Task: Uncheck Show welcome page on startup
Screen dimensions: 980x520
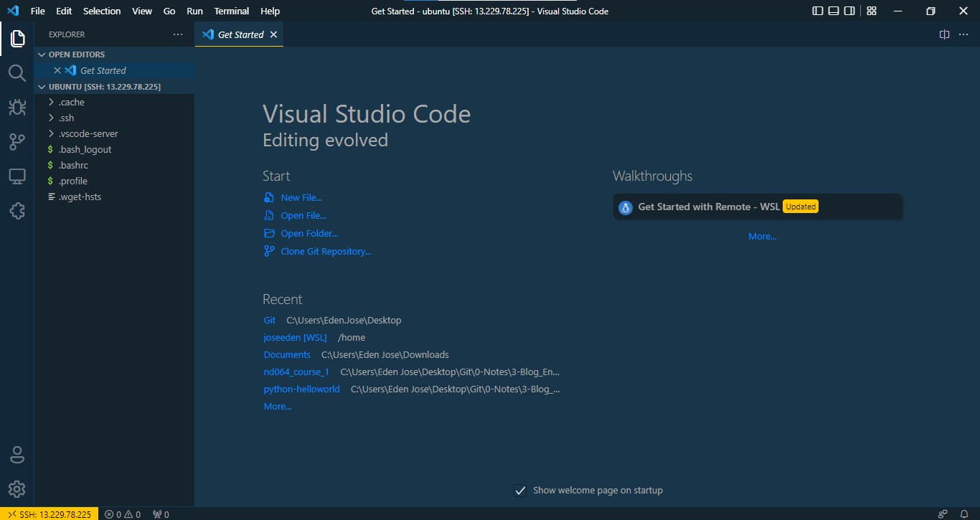Action: point(521,491)
